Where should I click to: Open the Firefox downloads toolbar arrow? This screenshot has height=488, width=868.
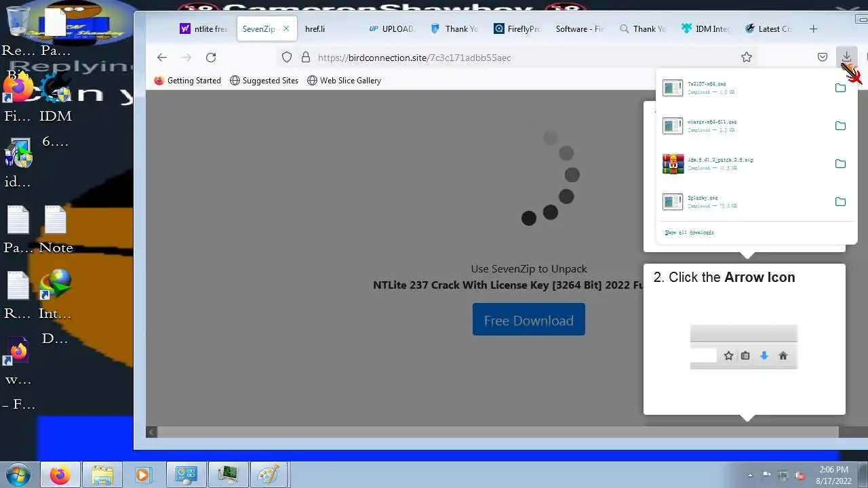[x=846, y=57]
